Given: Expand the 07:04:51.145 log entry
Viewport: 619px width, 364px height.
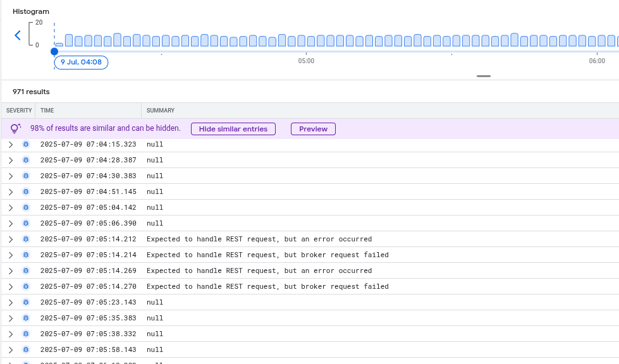Looking at the screenshot, I should [x=11, y=191].
